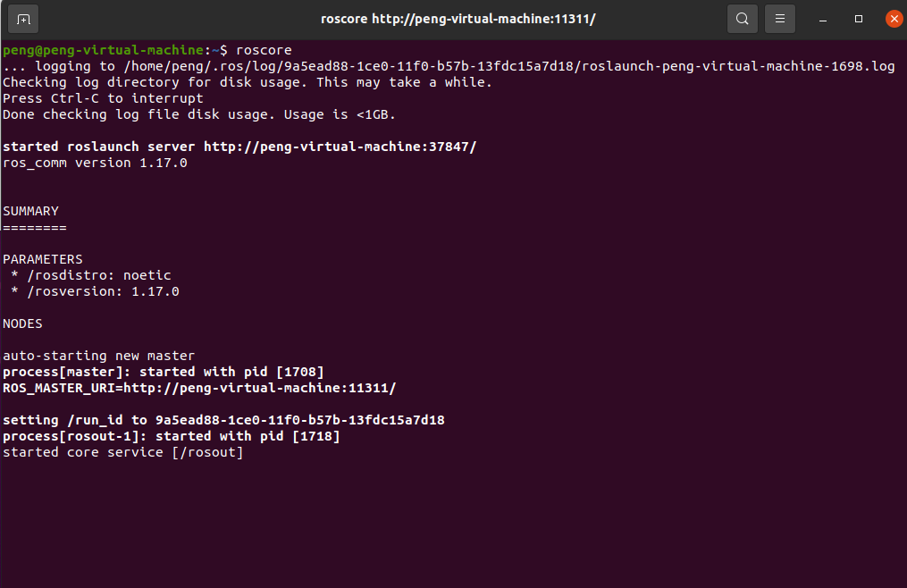
Task: Click the peng@peng-virtual-machine prompt text
Action: pos(104,50)
